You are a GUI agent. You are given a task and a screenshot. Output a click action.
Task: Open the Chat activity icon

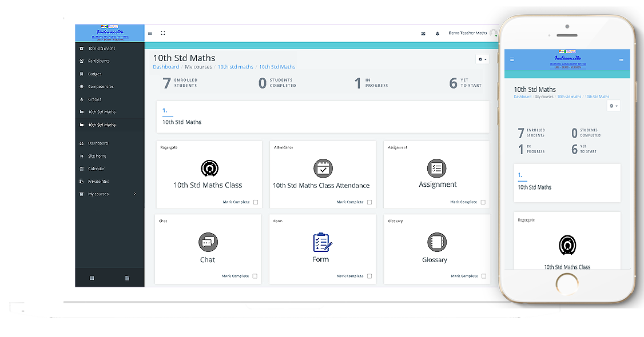coord(208,242)
